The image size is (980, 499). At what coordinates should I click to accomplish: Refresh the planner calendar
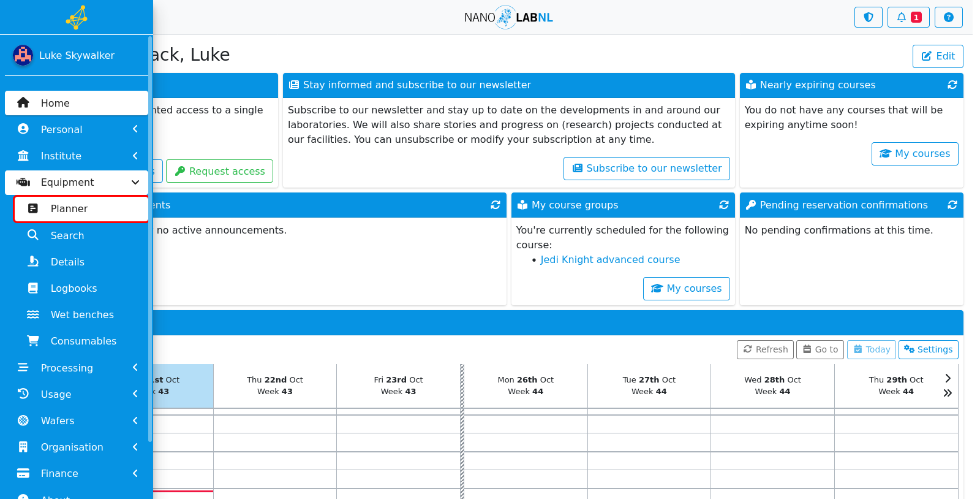pyautogui.click(x=766, y=349)
